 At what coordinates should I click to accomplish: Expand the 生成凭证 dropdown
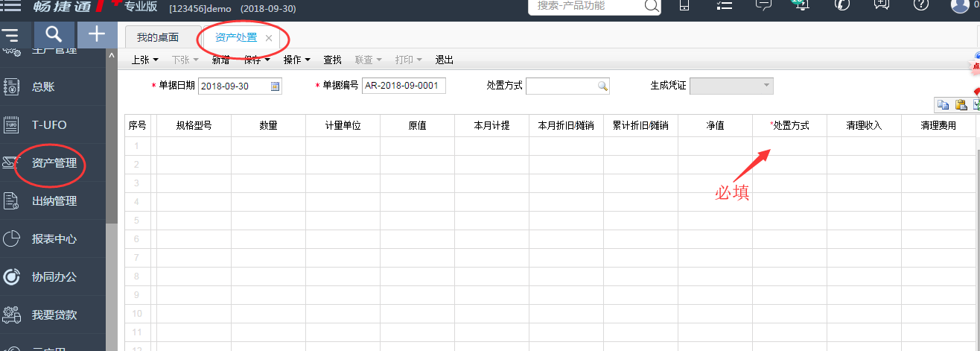pyautogui.click(x=766, y=86)
